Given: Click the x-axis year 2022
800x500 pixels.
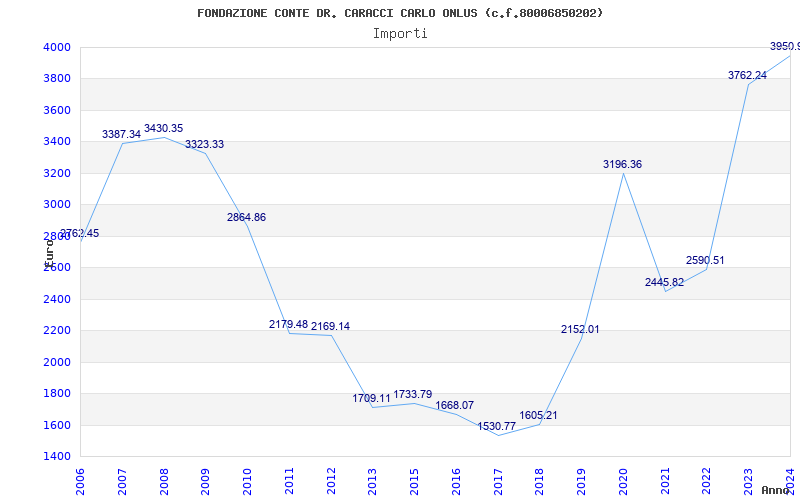Looking at the screenshot, I should pyautogui.click(x=707, y=482).
